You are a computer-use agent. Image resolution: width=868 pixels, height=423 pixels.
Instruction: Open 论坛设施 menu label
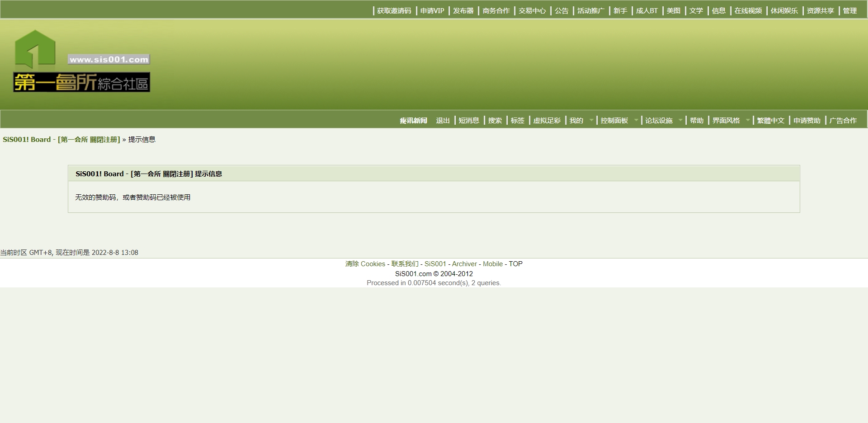(x=659, y=121)
